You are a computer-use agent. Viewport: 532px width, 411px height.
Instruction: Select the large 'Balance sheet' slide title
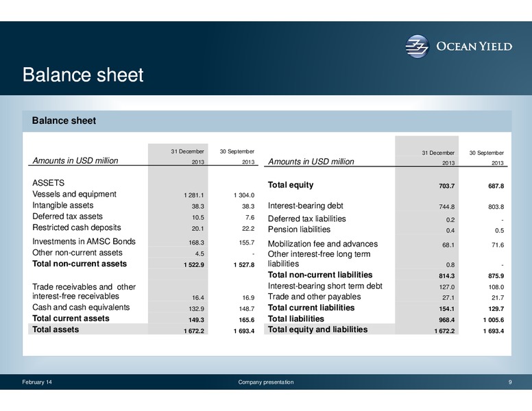[x=83, y=75]
